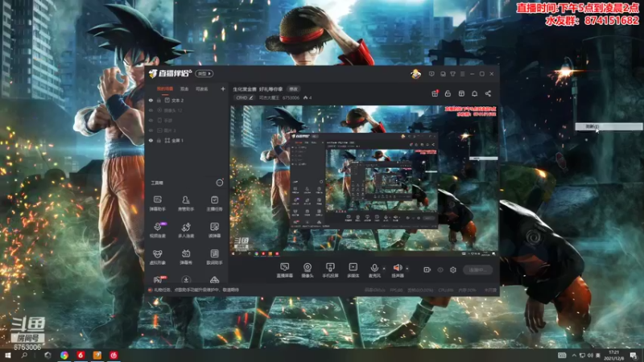Switch layout via the 横屏 mode pill
This screenshot has height=362, width=644.
tap(204, 73)
